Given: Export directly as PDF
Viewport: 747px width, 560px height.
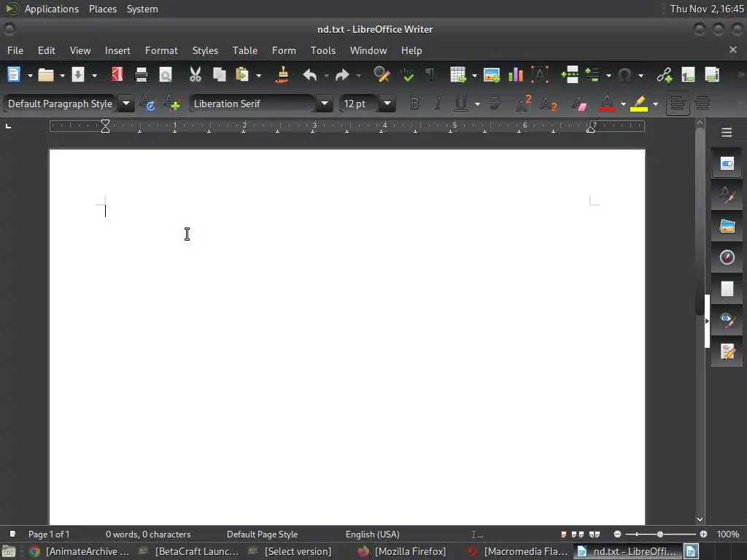Looking at the screenshot, I should [x=117, y=75].
